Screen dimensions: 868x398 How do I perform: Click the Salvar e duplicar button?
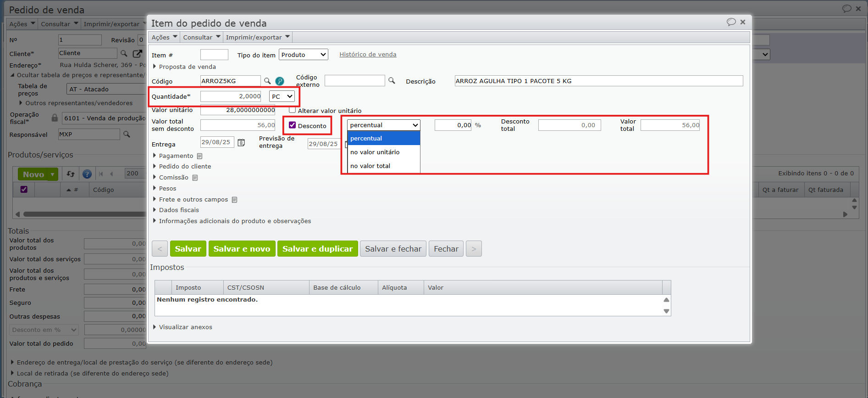(317, 249)
